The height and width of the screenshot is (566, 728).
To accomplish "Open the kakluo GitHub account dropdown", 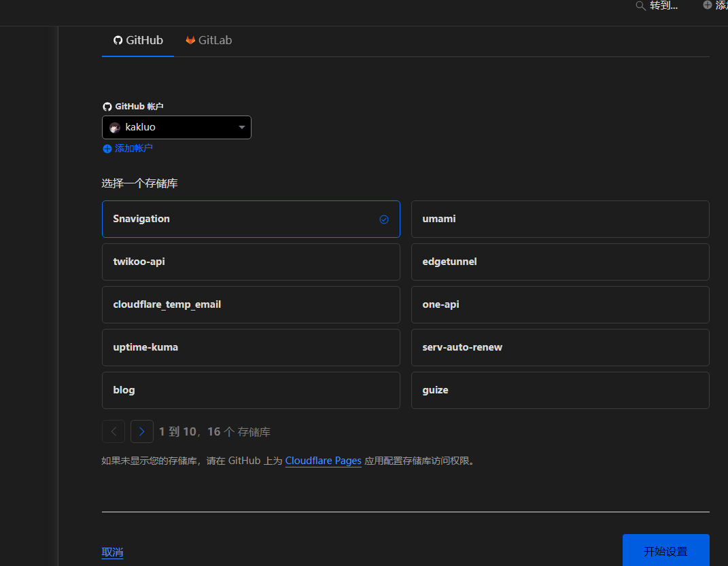I will coord(177,127).
